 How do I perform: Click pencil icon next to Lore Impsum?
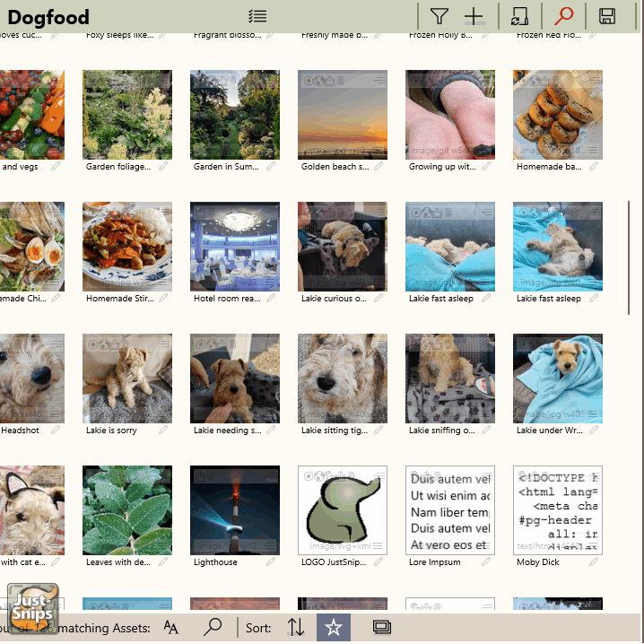(x=485, y=562)
